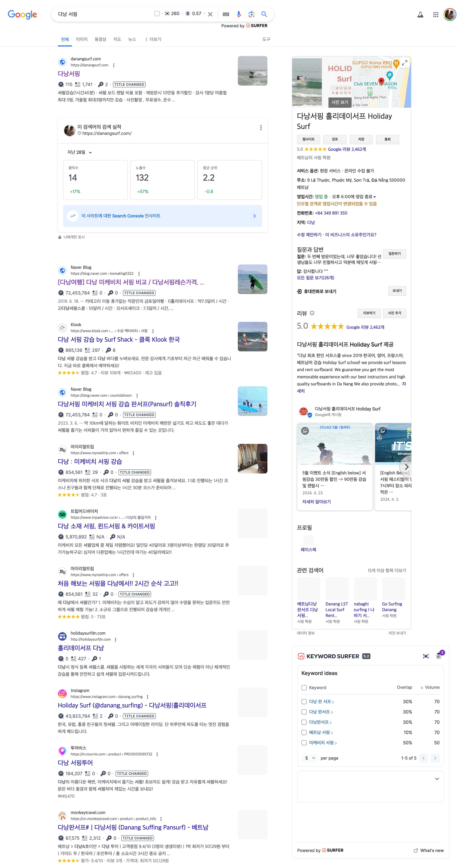Screen dimensions: 458x868
Task: Click the magnifier search button
Action: point(264,14)
